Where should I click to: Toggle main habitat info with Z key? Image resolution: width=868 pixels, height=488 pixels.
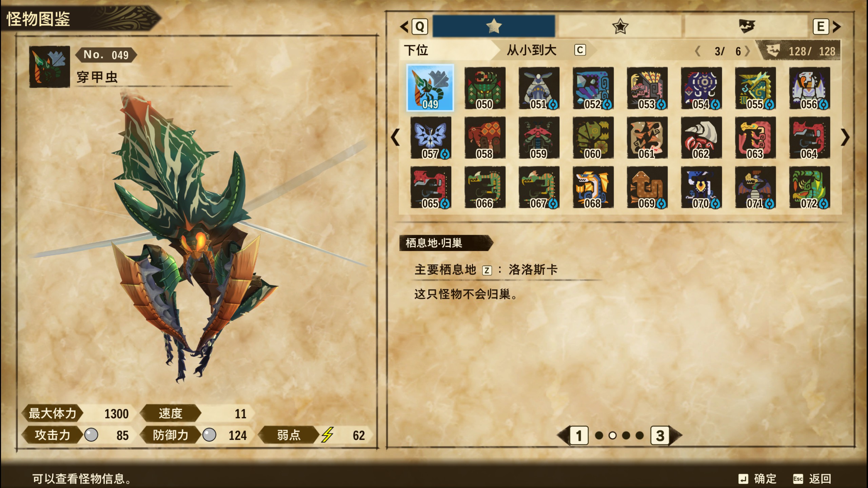(487, 270)
